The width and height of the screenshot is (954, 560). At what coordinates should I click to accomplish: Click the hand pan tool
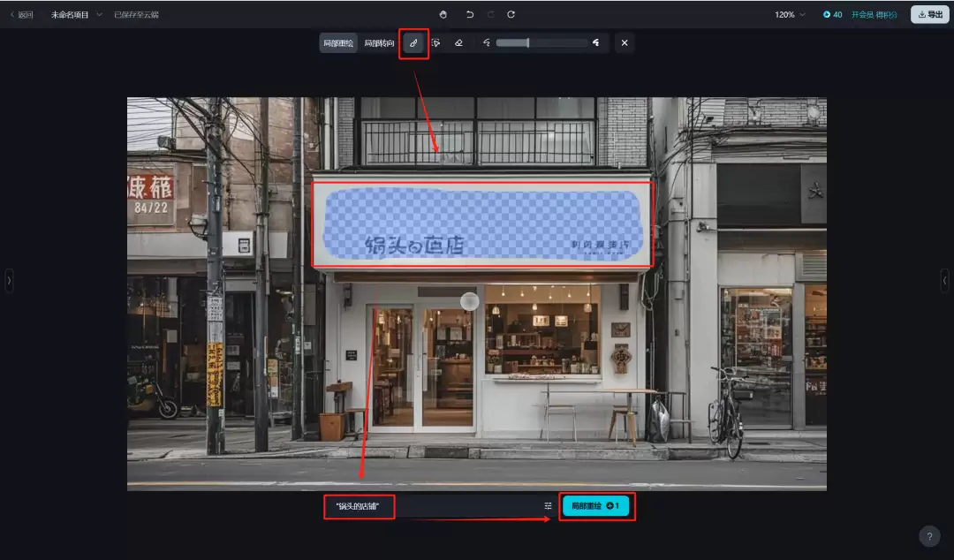click(443, 14)
